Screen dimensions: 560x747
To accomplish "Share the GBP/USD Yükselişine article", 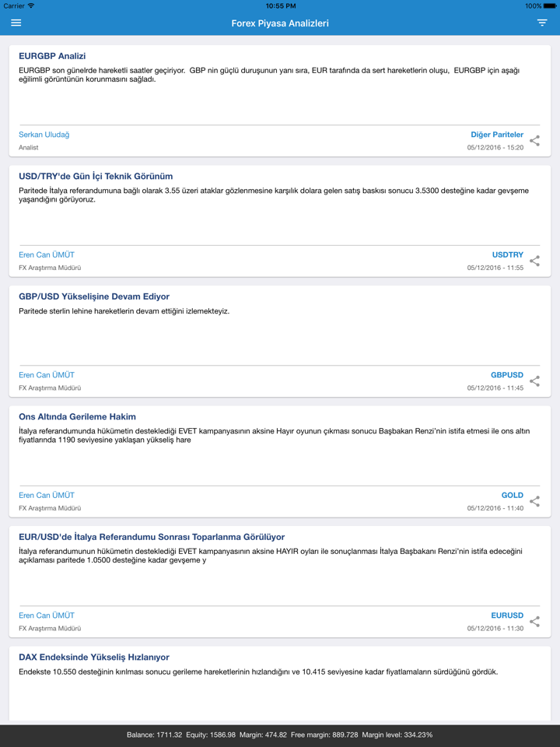I will coord(534,381).
